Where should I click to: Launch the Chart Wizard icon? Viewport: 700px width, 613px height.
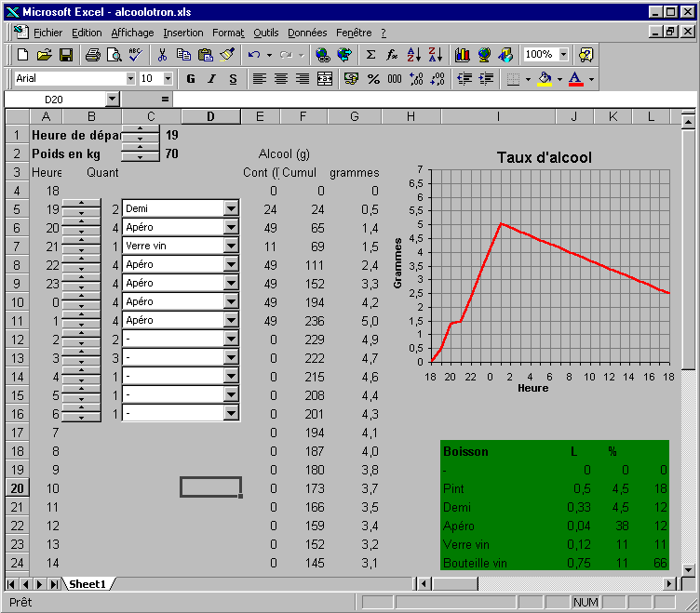point(463,55)
